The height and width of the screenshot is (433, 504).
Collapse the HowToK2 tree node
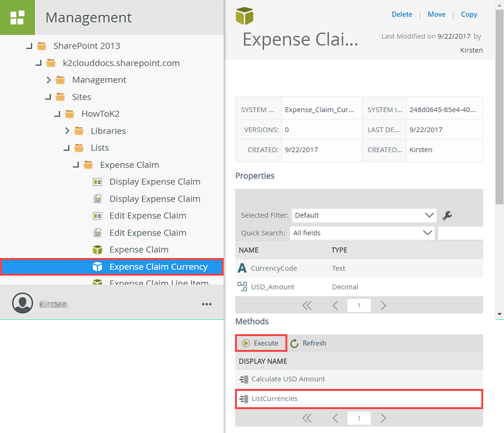[x=57, y=114]
